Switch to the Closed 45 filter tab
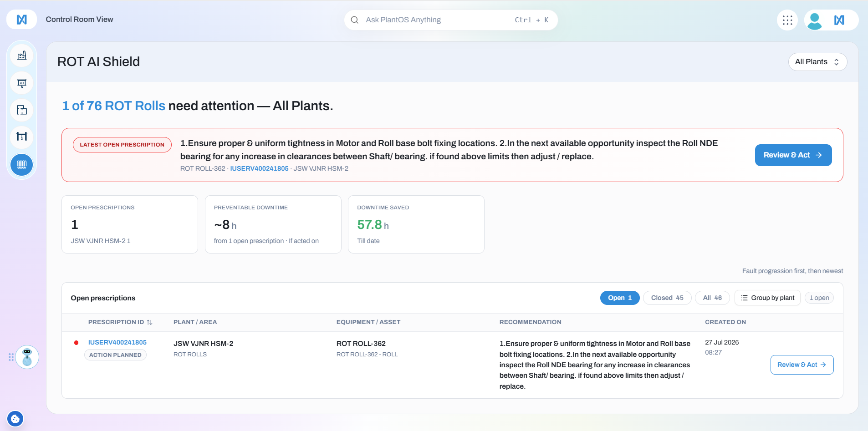The width and height of the screenshot is (868, 431). coord(667,298)
